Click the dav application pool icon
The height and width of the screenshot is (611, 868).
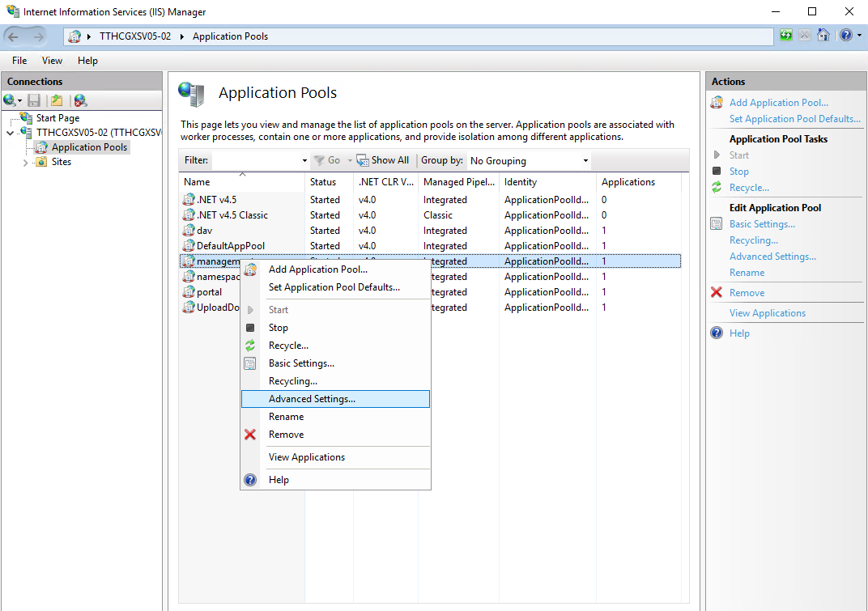189,230
